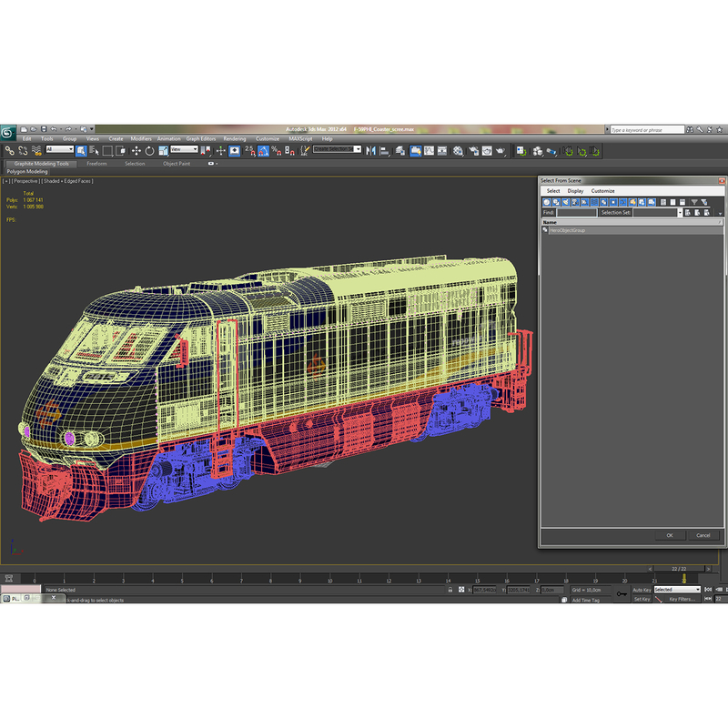This screenshot has width=728, height=728.
Task: Open the Manage Layers tool
Action: pyautogui.click(x=400, y=151)
